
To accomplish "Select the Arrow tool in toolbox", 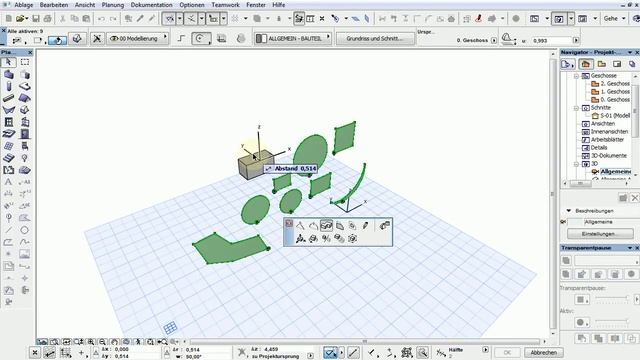I will [8, 62].
